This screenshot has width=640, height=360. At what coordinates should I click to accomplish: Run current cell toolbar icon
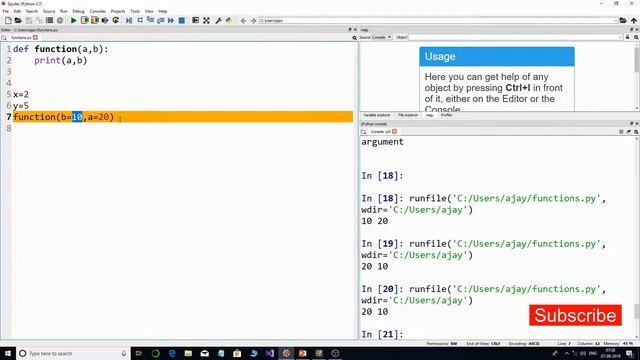click(x=84, y=20)
